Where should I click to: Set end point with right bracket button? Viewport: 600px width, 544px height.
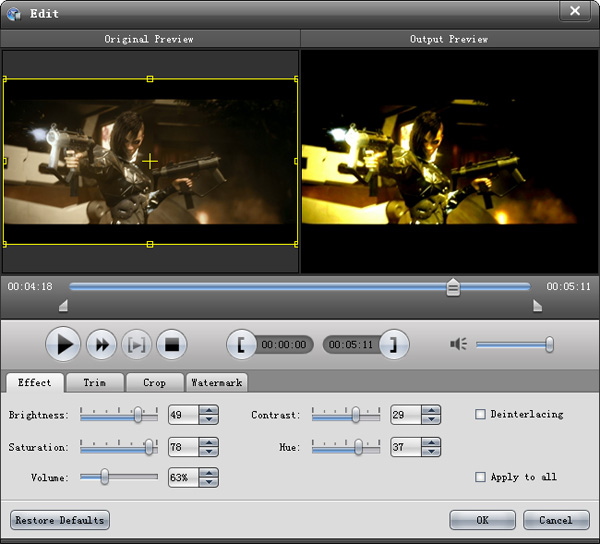394,344
